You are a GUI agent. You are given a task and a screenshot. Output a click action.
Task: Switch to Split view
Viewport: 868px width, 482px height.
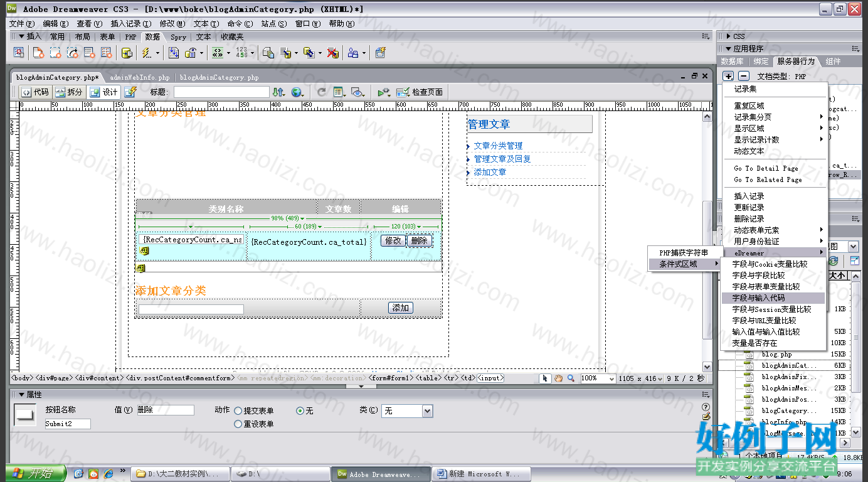[68, 92]
